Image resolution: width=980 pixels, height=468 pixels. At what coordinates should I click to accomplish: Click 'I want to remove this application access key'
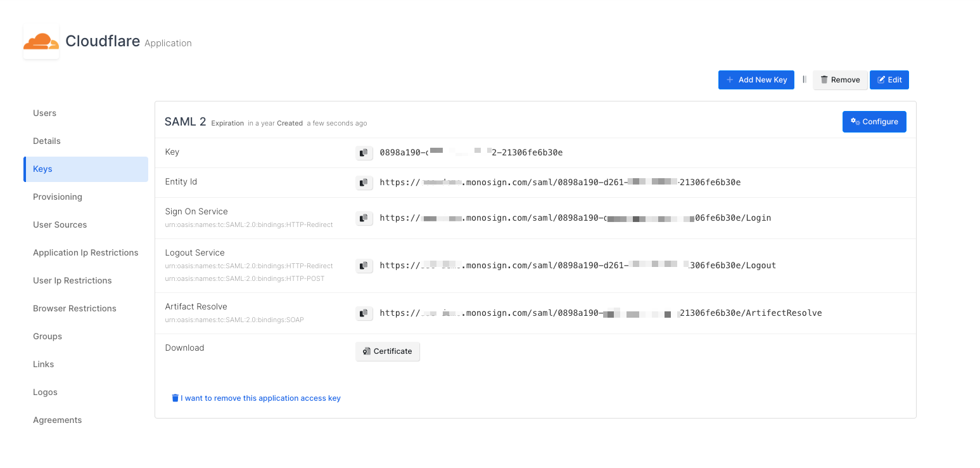[256, 398]
